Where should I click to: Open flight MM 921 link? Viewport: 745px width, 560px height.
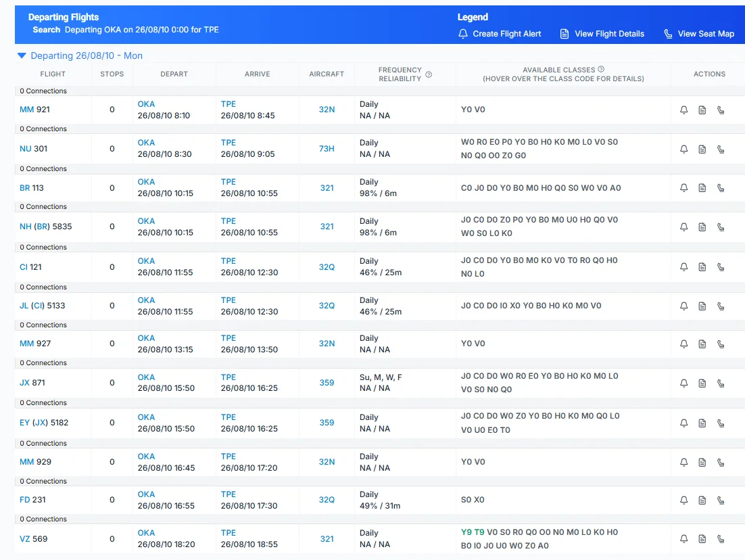[x=34, y=110]
